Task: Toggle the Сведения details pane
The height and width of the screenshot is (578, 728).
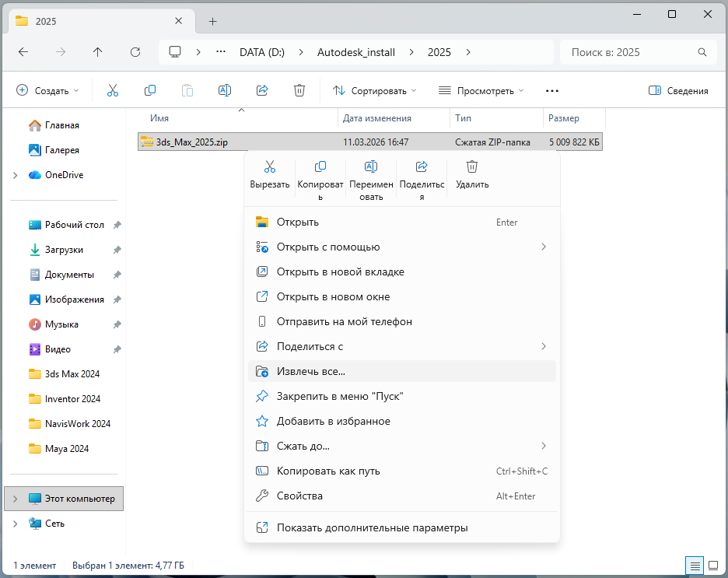Action: coord(678,90)
